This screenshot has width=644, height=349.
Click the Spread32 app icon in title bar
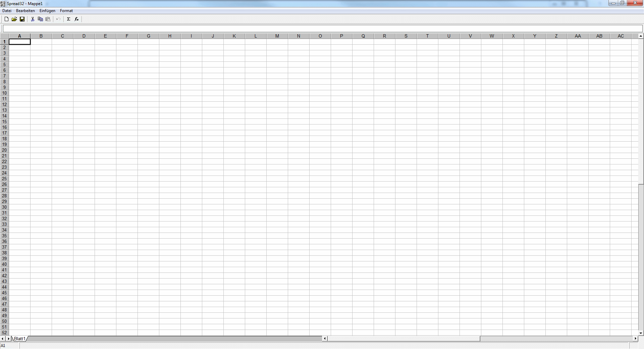3,4
